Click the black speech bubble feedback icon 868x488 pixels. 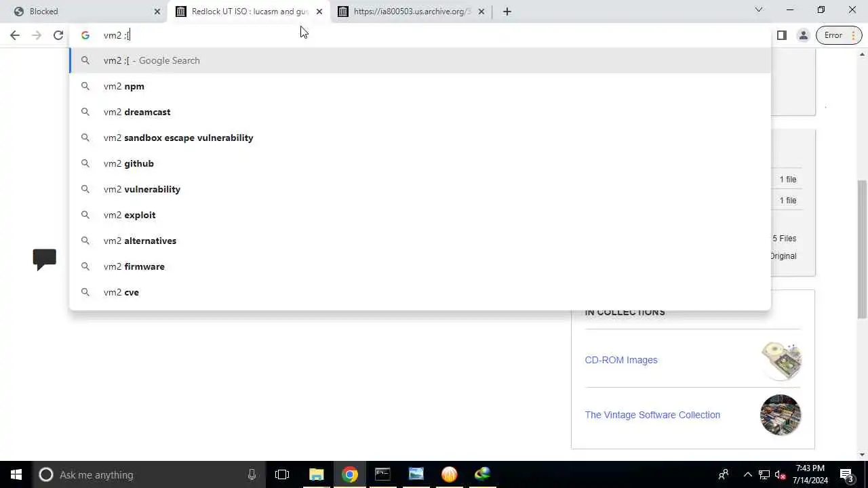click(45, 259)
